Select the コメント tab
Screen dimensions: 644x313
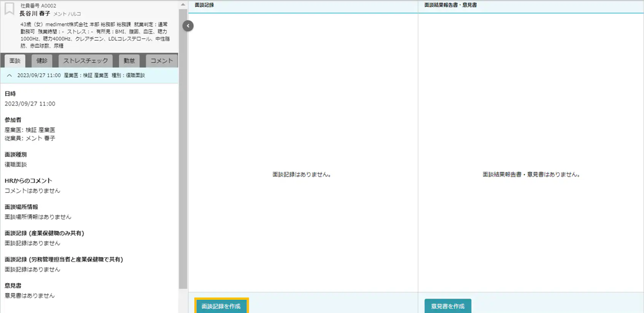(x=162, y=61)
